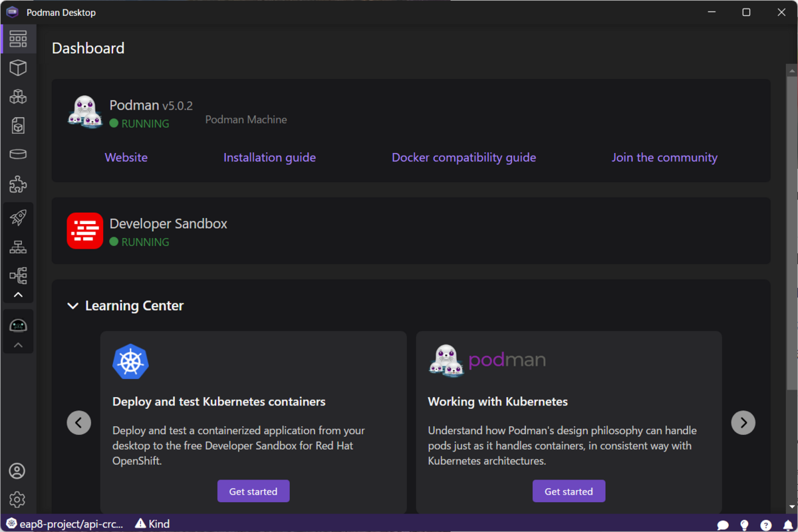
Task: Close the Podman Desktop window
Action: pyautogui.click(x=781, y=12)
